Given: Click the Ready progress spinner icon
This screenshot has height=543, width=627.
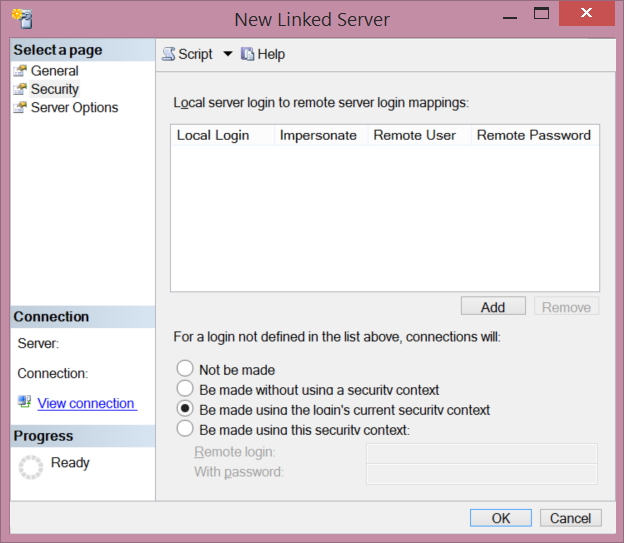Looking at the screenshot, I should (31, 466).
